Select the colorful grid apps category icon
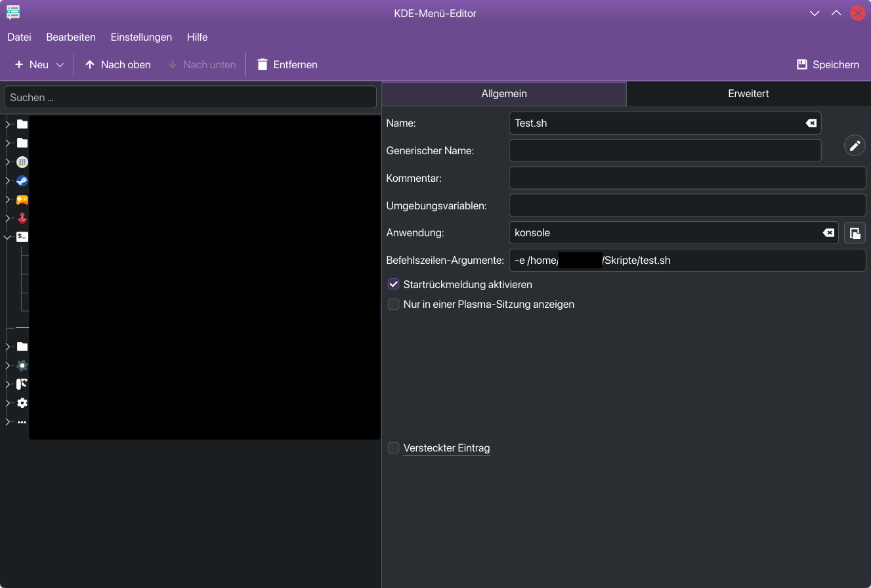The height and width of the screenshot is (588, 871). 22,162
